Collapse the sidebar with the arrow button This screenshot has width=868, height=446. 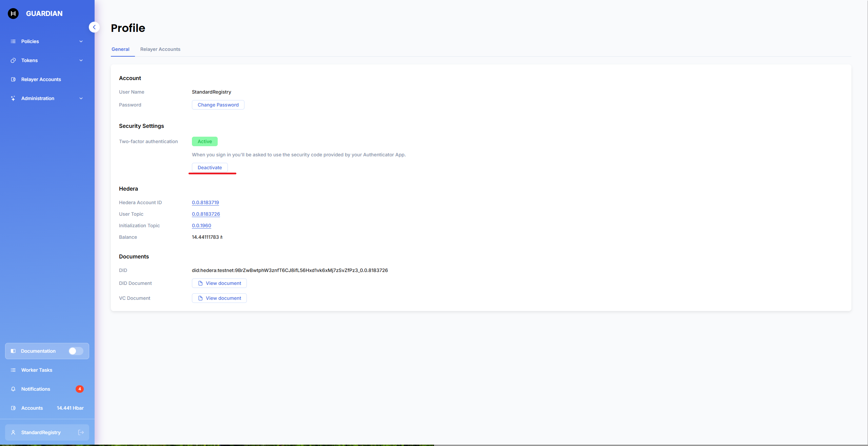(x=94, y=27)
